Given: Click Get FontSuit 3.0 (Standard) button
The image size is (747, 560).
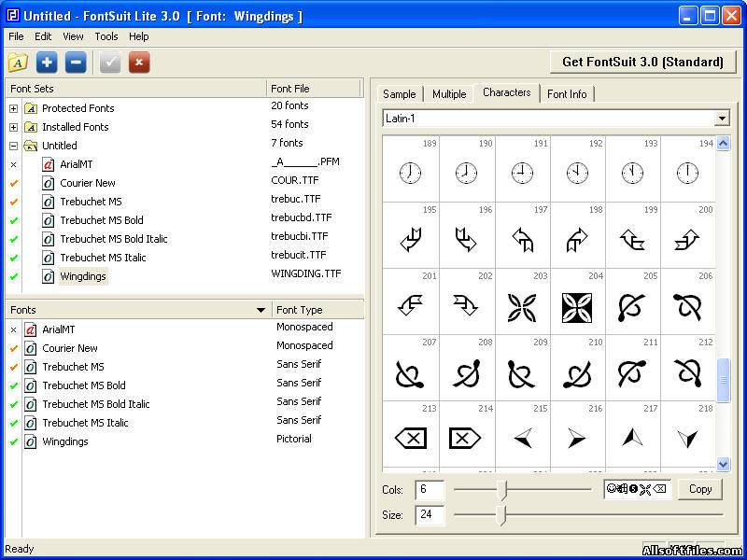Looking at the screenshot, I should 642,62.
